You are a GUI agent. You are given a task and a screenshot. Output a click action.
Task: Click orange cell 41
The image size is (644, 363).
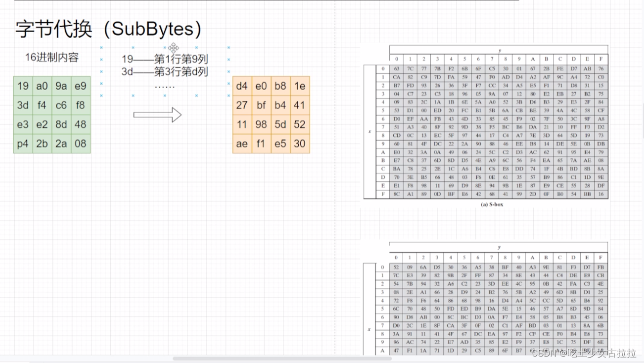[300, 105]
